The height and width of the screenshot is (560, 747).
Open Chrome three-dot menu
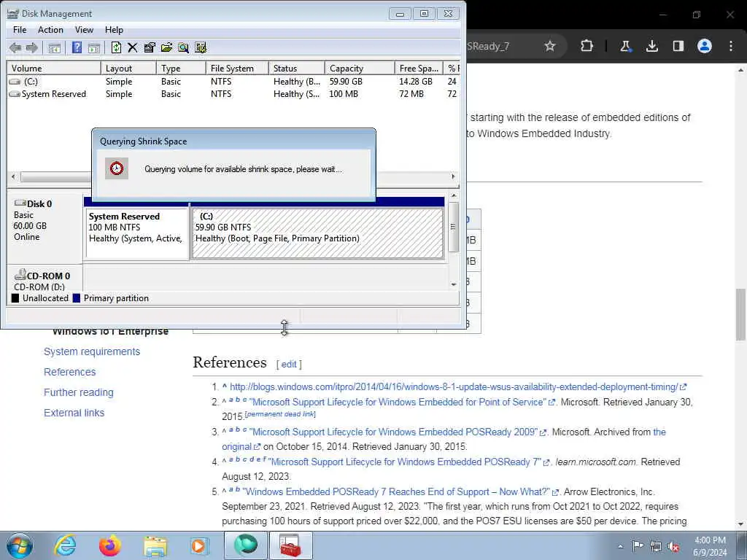point(731,46)
